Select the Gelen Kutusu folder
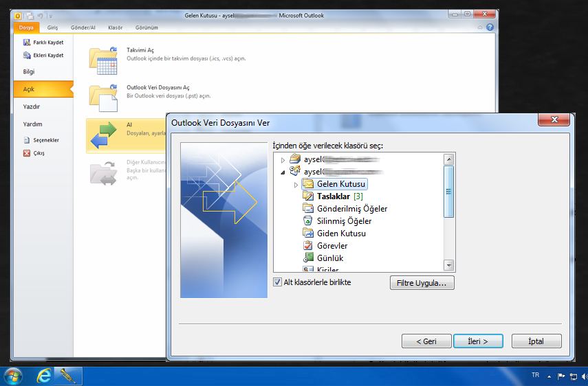Screen dimensions: 588x386 click(334, 184)
